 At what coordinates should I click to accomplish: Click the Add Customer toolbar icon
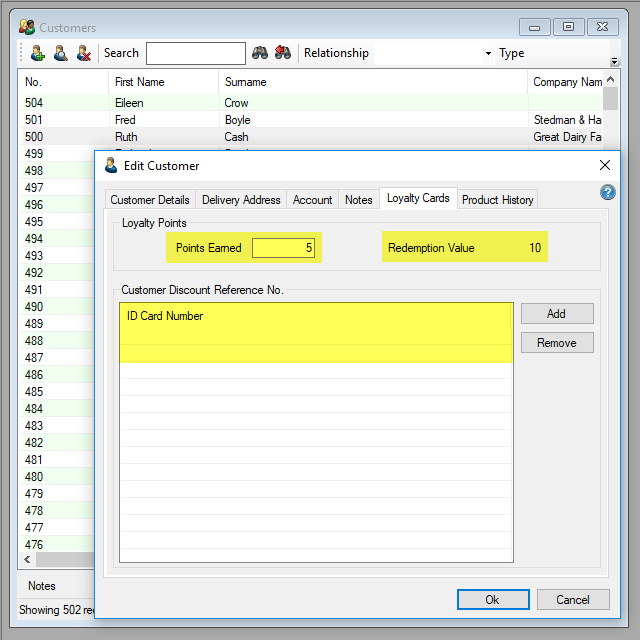(x=37, y=53)
